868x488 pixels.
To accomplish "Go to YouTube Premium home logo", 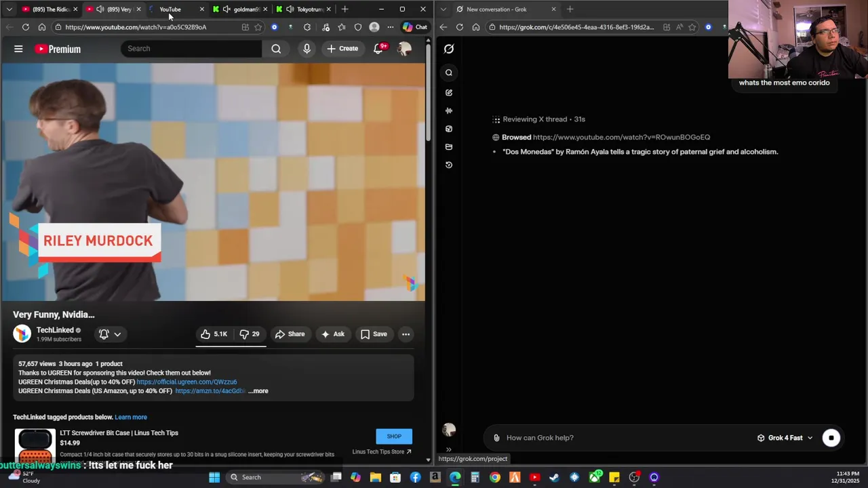I will click(58, 49).
